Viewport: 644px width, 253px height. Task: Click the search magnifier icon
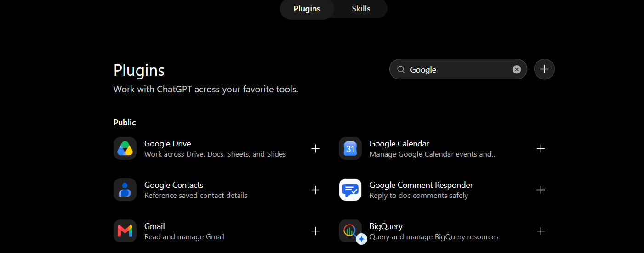401,69
